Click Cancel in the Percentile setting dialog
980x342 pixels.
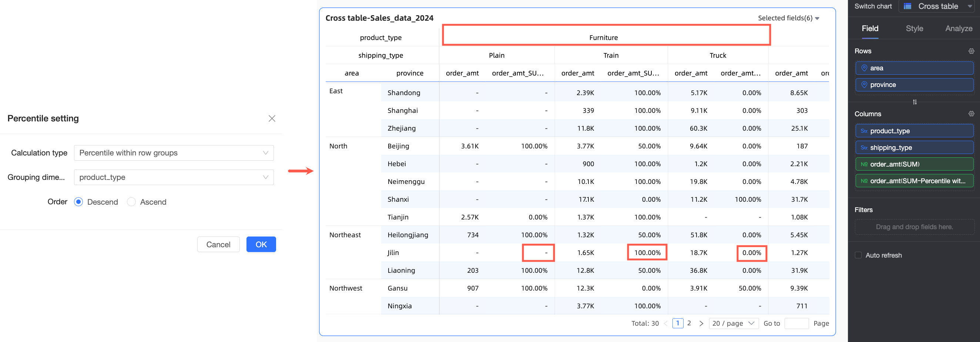click(x=218, y=245)
